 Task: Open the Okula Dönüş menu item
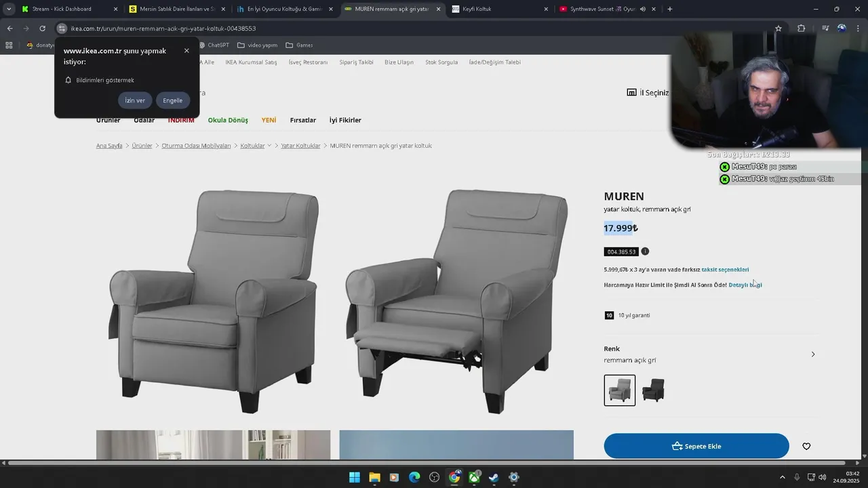(228, 121)
